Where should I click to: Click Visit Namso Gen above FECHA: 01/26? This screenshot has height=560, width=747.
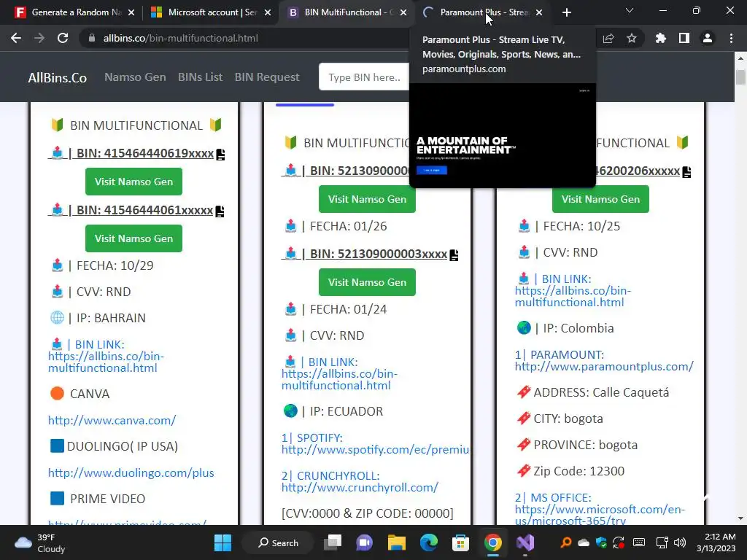pos(368,199)
